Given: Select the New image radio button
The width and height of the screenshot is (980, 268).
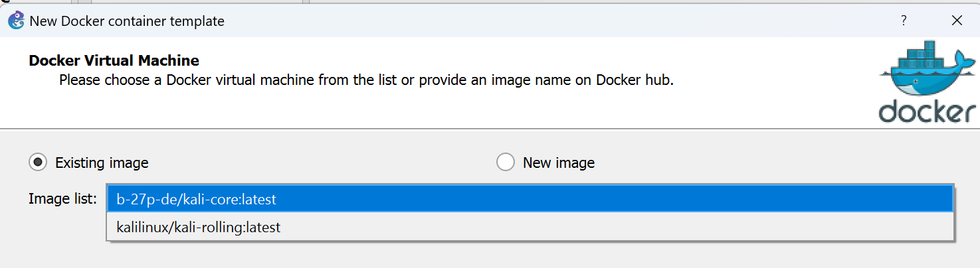Looking at the screenshot, I should pos(506,162).
